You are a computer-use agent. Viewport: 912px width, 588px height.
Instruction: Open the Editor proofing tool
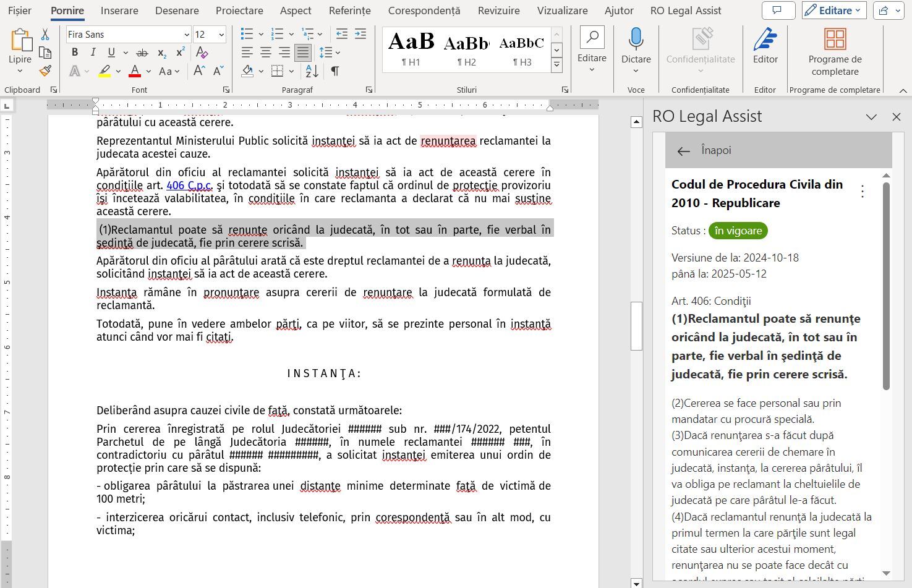coord(765,46)
